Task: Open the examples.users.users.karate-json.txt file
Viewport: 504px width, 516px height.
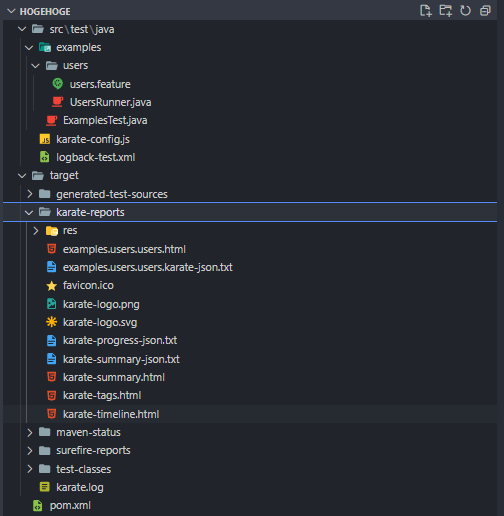Action: [x=148, y=267]
